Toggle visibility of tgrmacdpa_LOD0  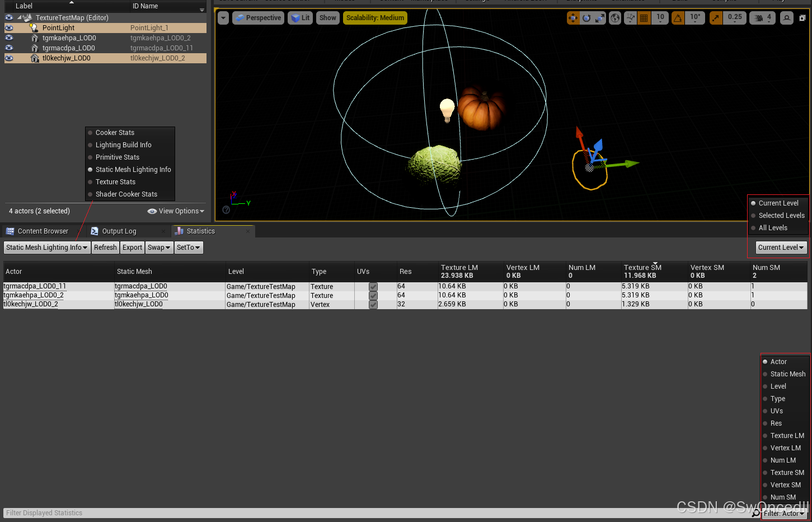[x=9, y=48]
